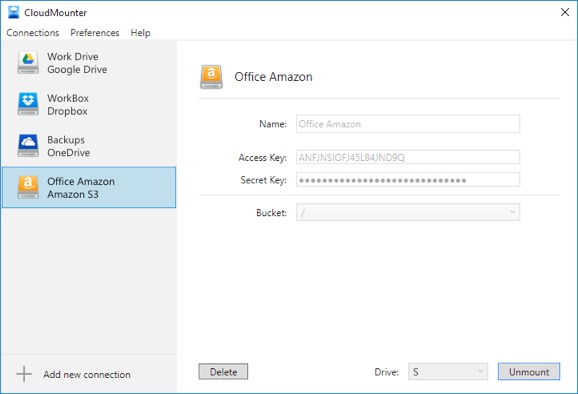578x394 pixels.
Task: Click the Delete button
Action: [223, 372]
